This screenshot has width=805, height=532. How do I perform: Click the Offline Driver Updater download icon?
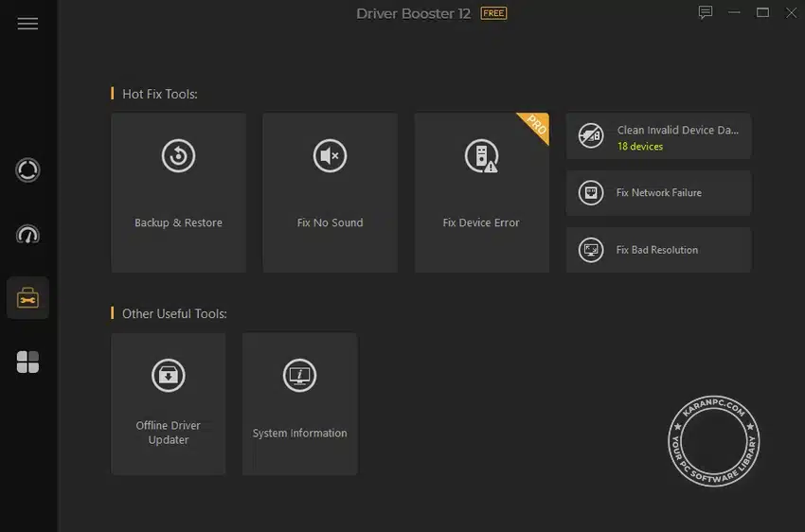point(169,375)
